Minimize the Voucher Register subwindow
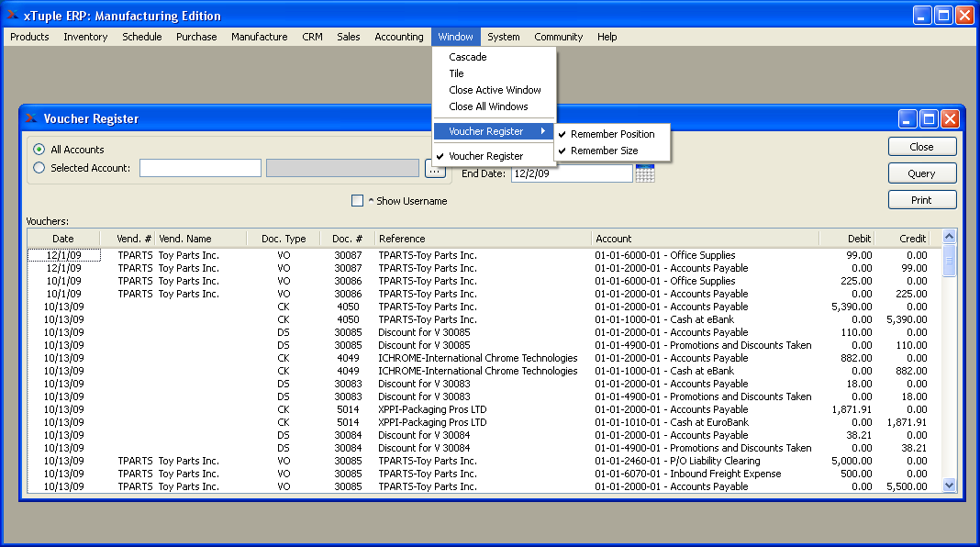 pyautogui.click(x=908, y=118)
